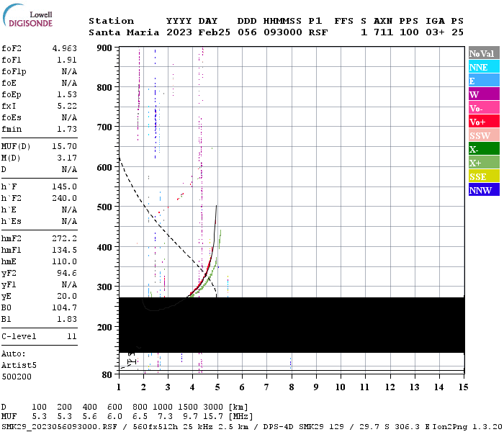
Task: Select the MUF 9.7 value for 1500 km
Action: point(192,417)
